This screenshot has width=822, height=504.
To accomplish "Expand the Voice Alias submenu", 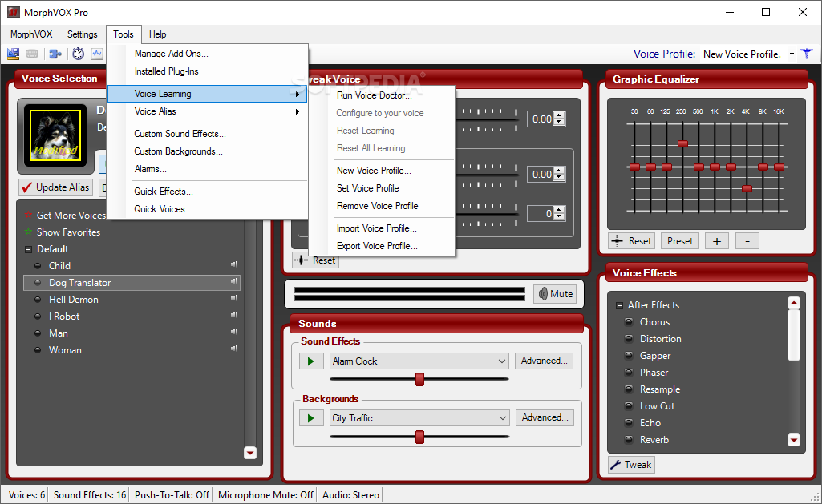I will 208,111.
